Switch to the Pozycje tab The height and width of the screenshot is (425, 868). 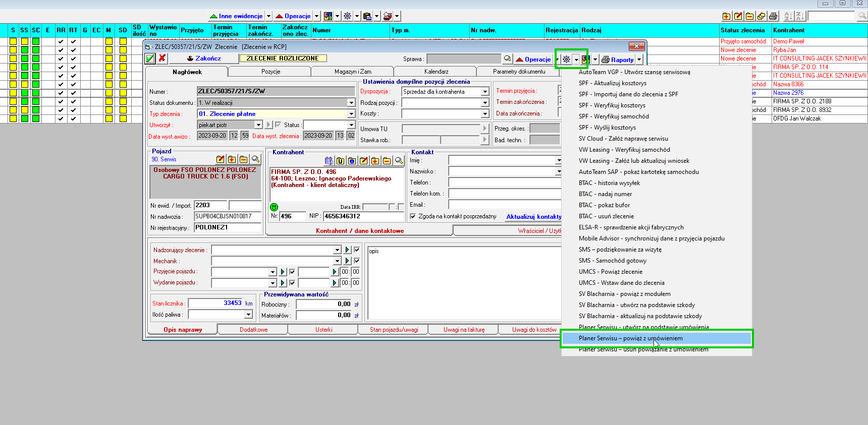click(x=270, y=72)
